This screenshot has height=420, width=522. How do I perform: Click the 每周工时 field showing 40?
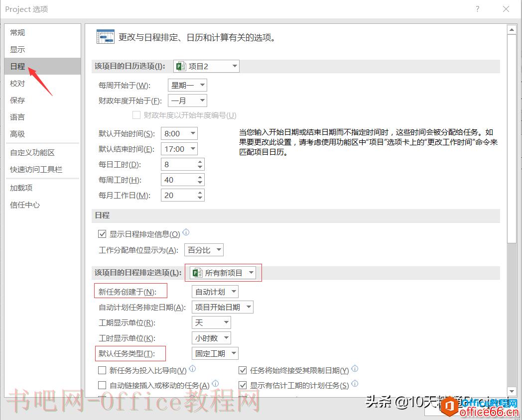tap(179, 180)
